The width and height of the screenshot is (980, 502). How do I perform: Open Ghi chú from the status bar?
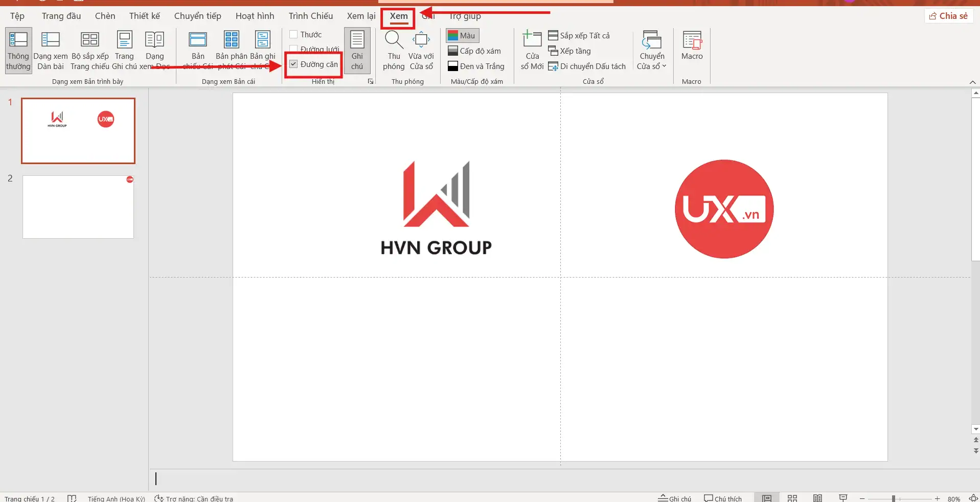click(x=674, y=497)
